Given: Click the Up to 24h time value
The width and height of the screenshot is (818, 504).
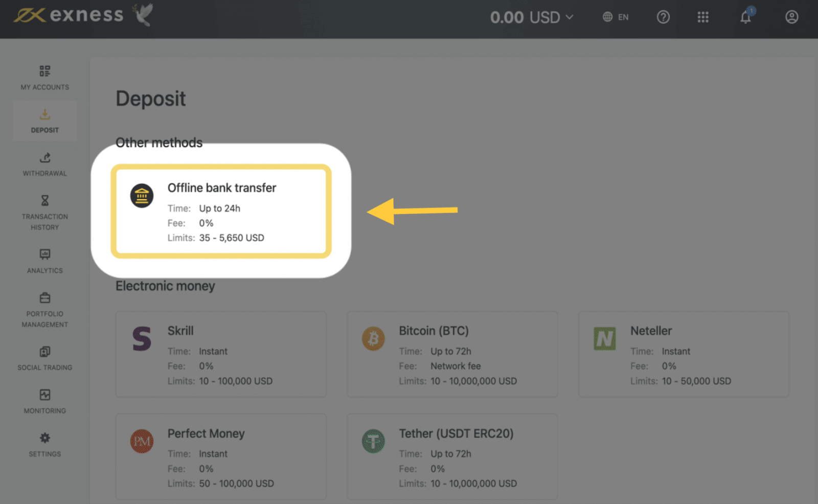Looking at the screenshot, I should point(220,209).
